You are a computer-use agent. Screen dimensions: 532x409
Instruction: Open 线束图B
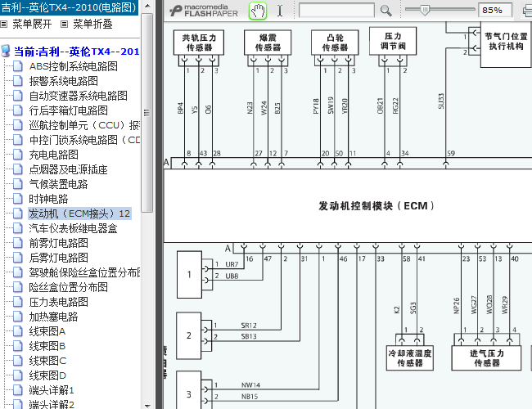(x=47, y=346)
